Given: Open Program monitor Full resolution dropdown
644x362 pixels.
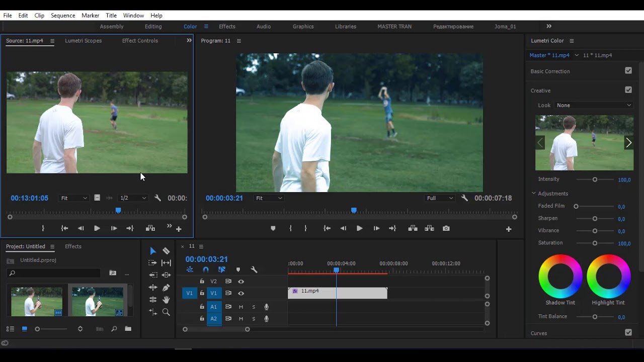Looking at the screenshot, I should (440, 198).
